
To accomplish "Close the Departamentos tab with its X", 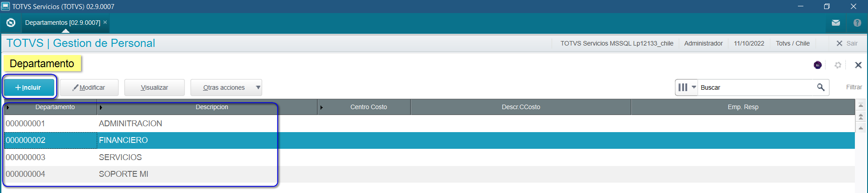I will click(x=105, y=22).
